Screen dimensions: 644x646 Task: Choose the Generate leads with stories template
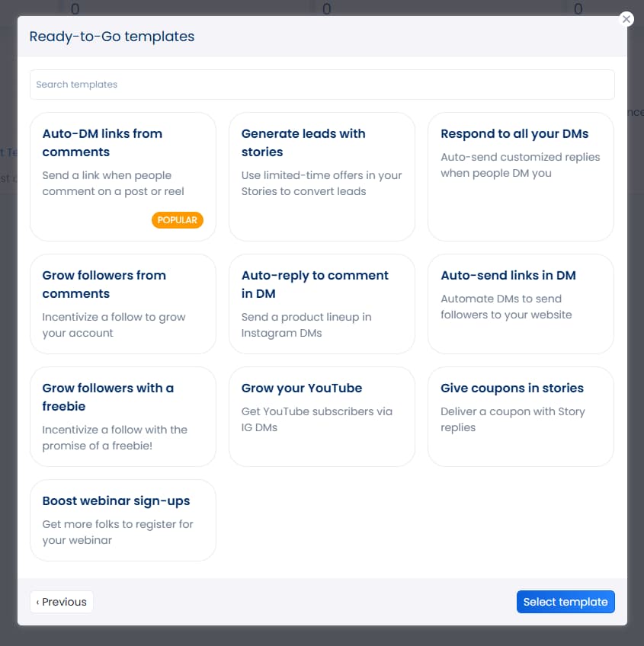coord(322,175)
